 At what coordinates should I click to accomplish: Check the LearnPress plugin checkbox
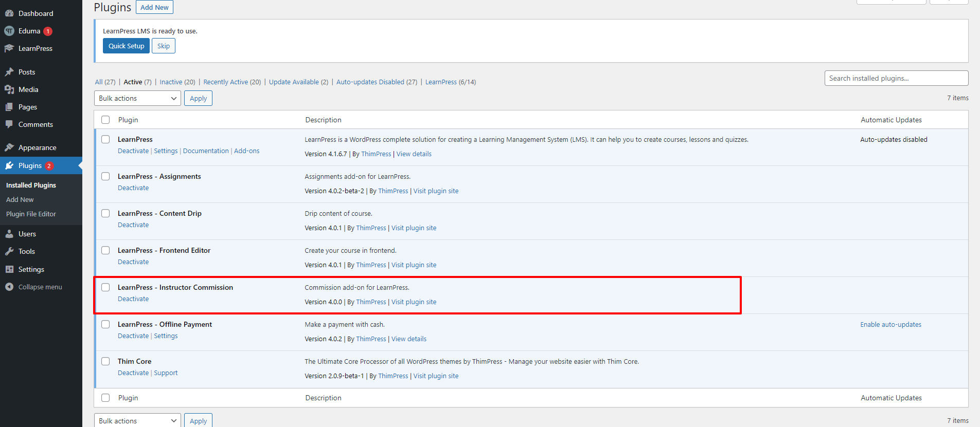(105, 139)
